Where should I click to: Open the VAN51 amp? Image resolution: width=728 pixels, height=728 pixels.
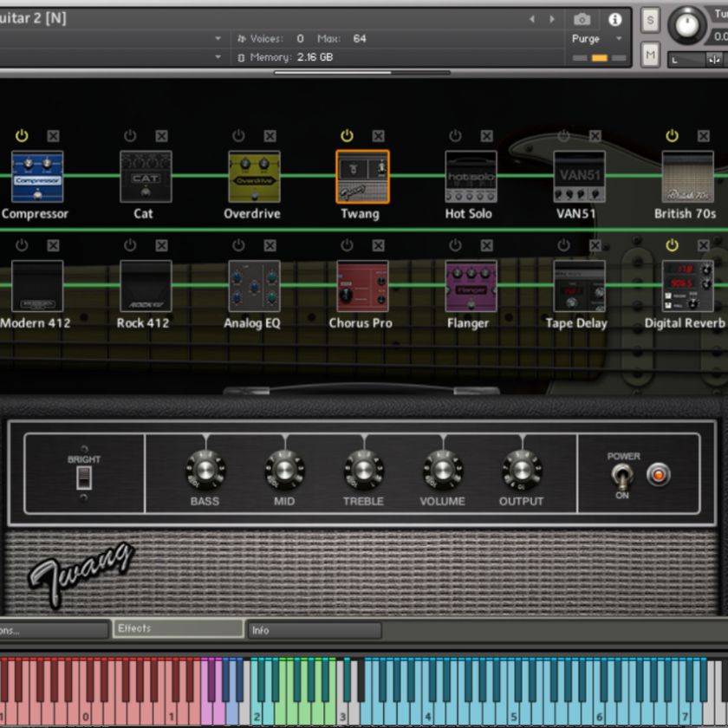coord(580,177)
